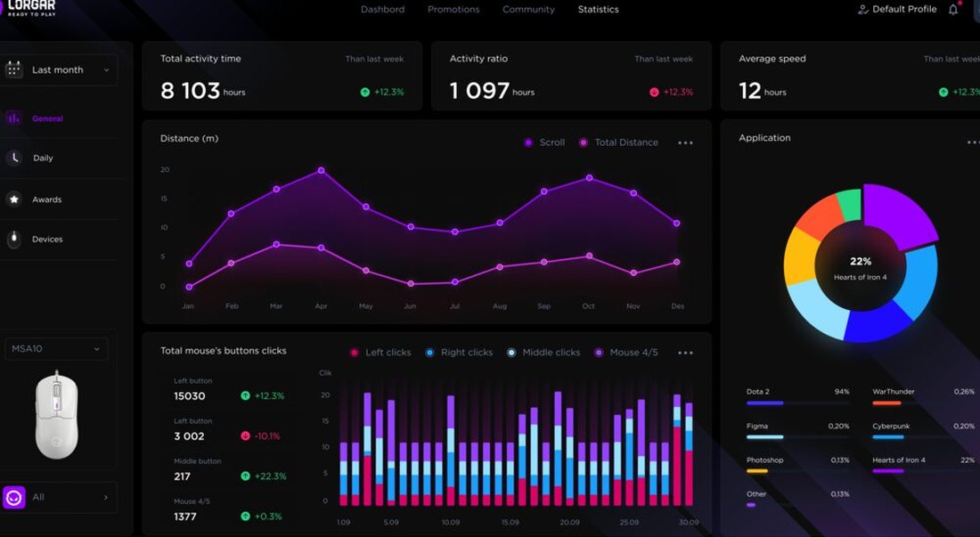This screenshot has width=980, height=537.
Task: Click the Default Profile user icon
Action: [864, 10]
